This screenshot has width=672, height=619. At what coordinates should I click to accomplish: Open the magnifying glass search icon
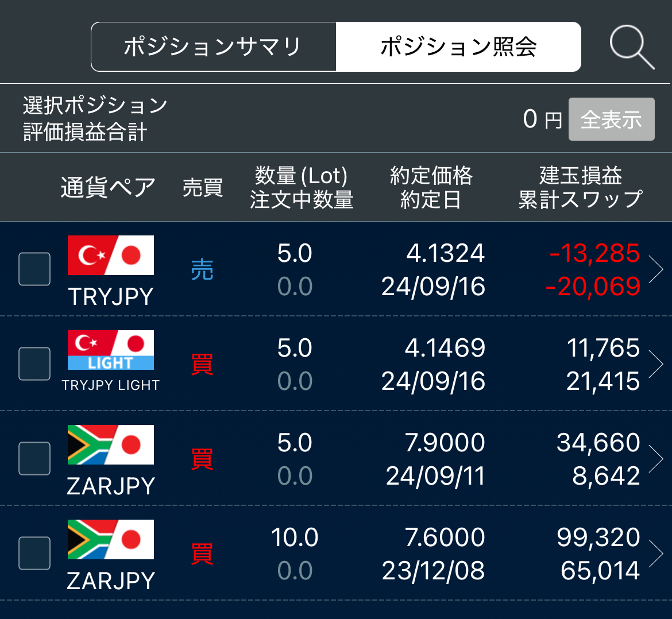point(632,47)
